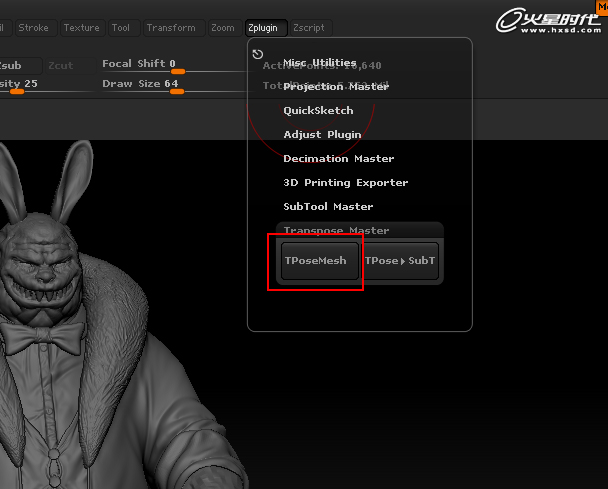Open the Zplugin menu
This screenshot has height=489, width=608.
tap(266, 28)
